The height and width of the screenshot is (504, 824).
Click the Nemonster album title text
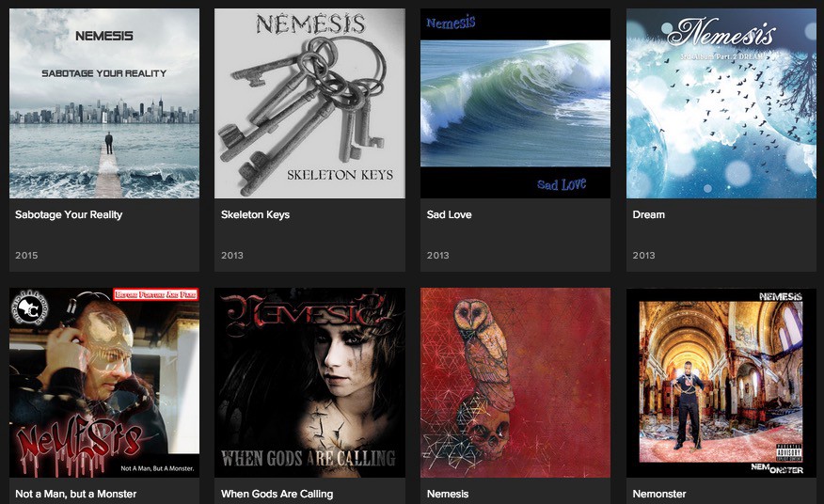point(659,494)
